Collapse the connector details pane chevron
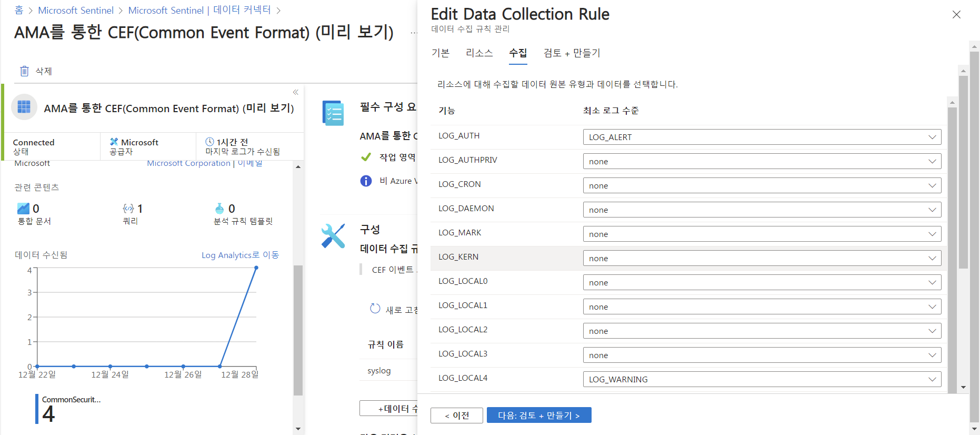This screenshot has height=435, width=980. coord(296,92)
